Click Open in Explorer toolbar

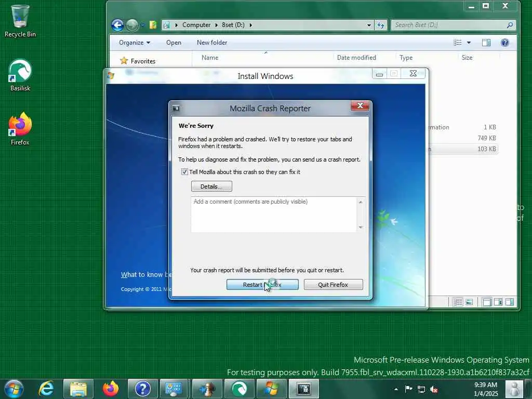point(174,43)
